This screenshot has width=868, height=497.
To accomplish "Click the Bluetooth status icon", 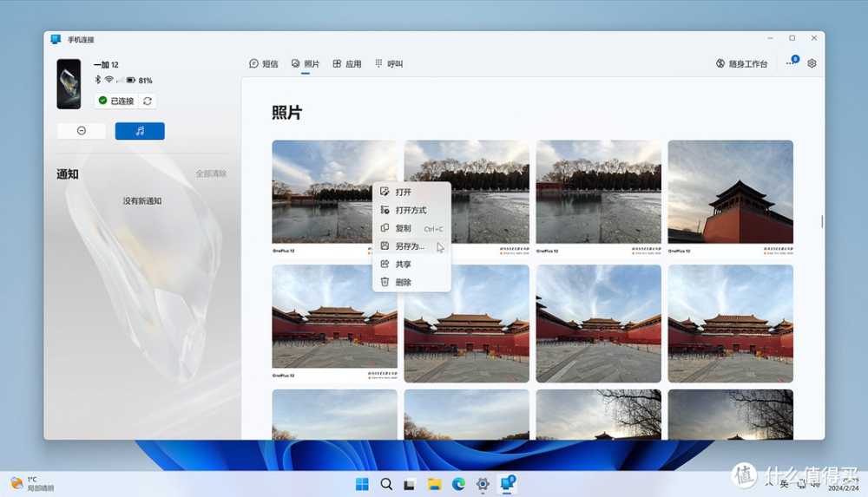I will pyautogui.click(x=97, y=80).
